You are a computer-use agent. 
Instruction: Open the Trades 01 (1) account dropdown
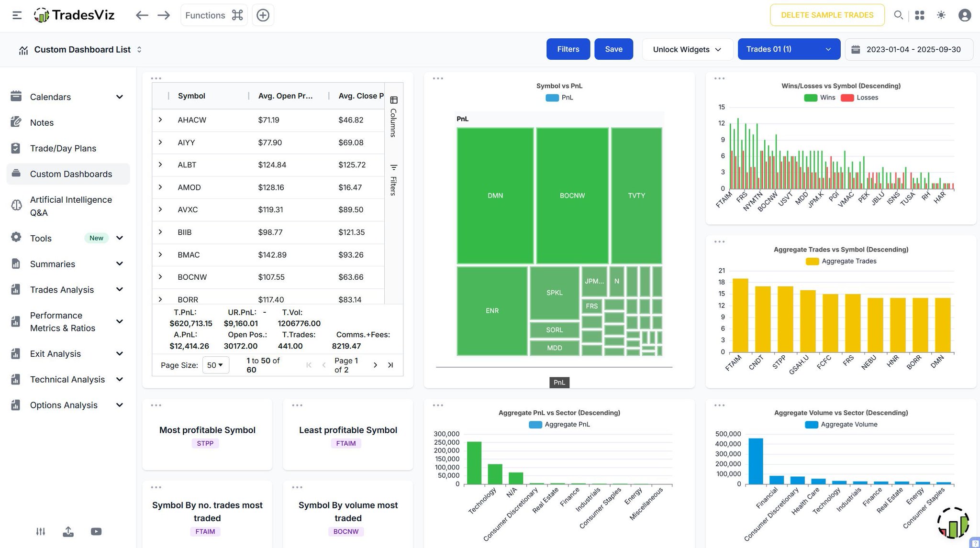pyautogui.click(x=789, y=49)
